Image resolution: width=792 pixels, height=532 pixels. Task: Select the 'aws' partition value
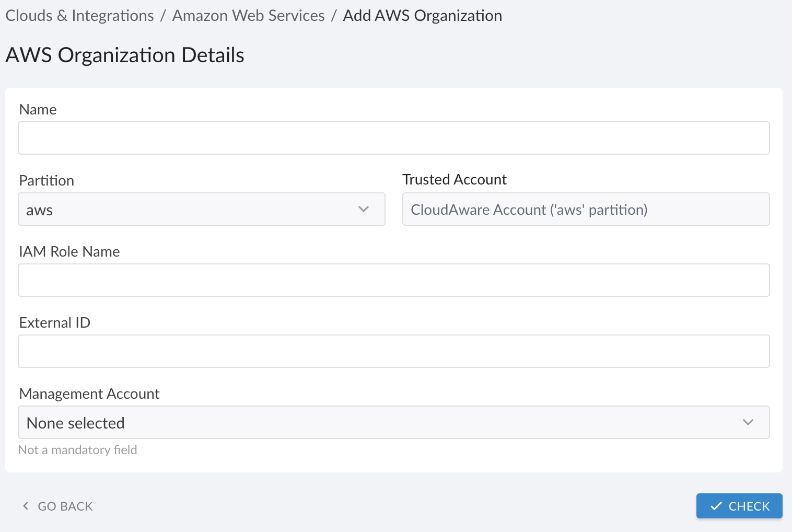coord(40,209)
